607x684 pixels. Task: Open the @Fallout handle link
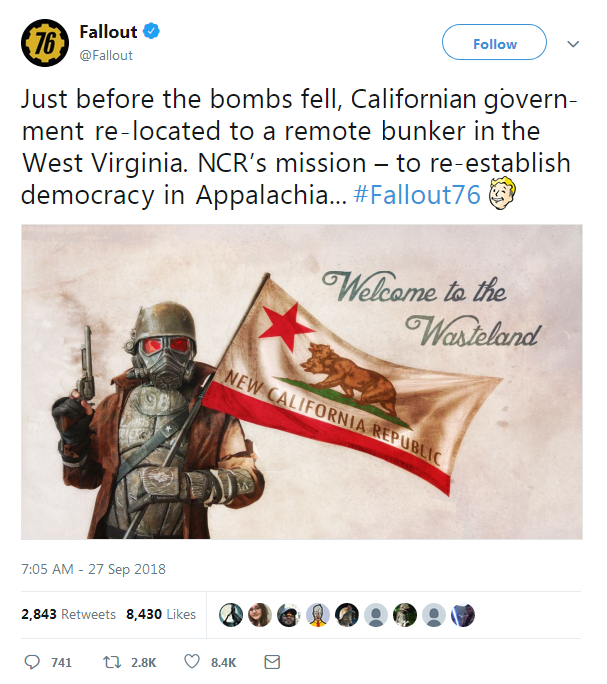106,55
